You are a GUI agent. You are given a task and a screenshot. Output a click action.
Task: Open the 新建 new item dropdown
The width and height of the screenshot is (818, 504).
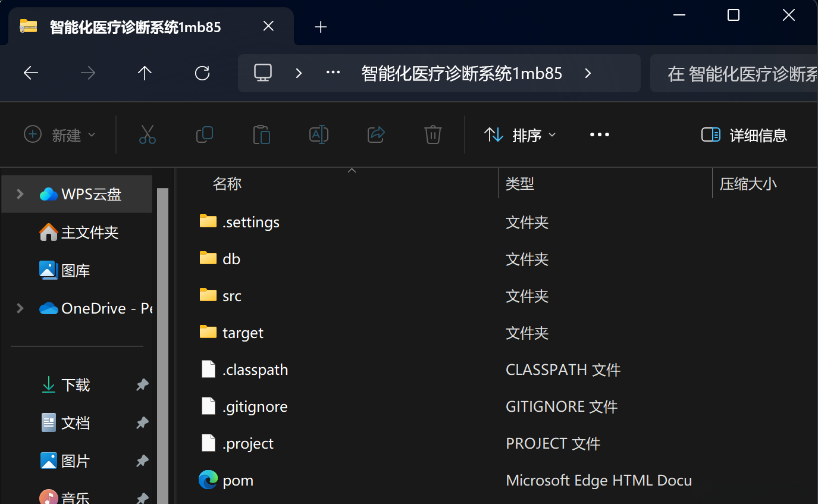[59, 135]
